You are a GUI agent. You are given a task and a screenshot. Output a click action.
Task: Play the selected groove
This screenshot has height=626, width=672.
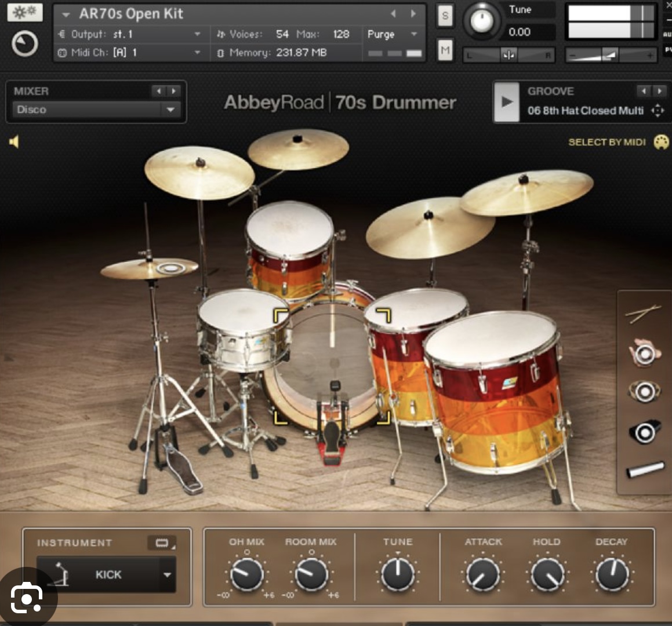507,102
